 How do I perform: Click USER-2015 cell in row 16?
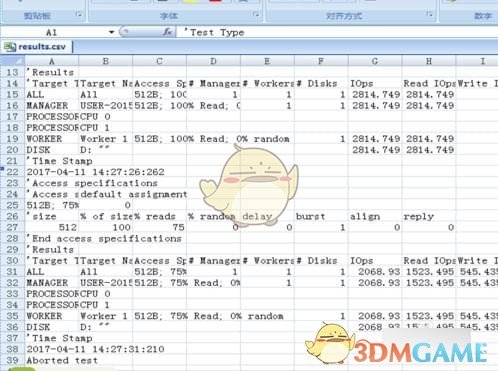point(106,106)
